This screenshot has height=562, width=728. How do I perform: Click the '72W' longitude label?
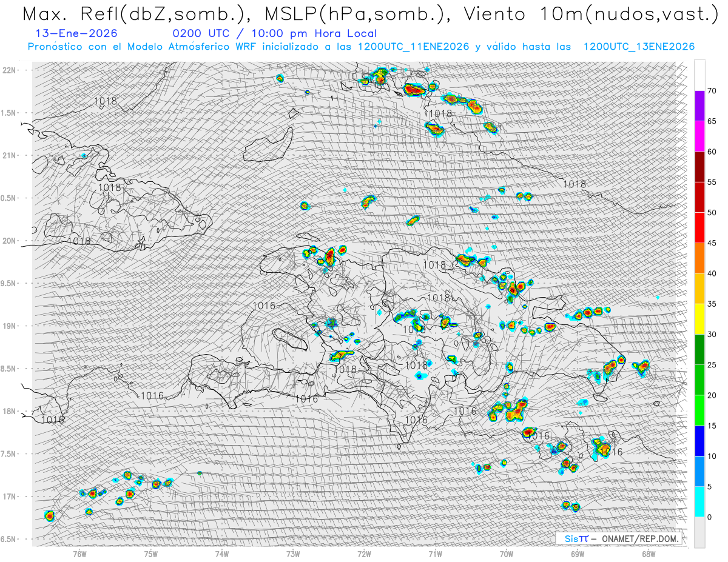coord(364,554)
